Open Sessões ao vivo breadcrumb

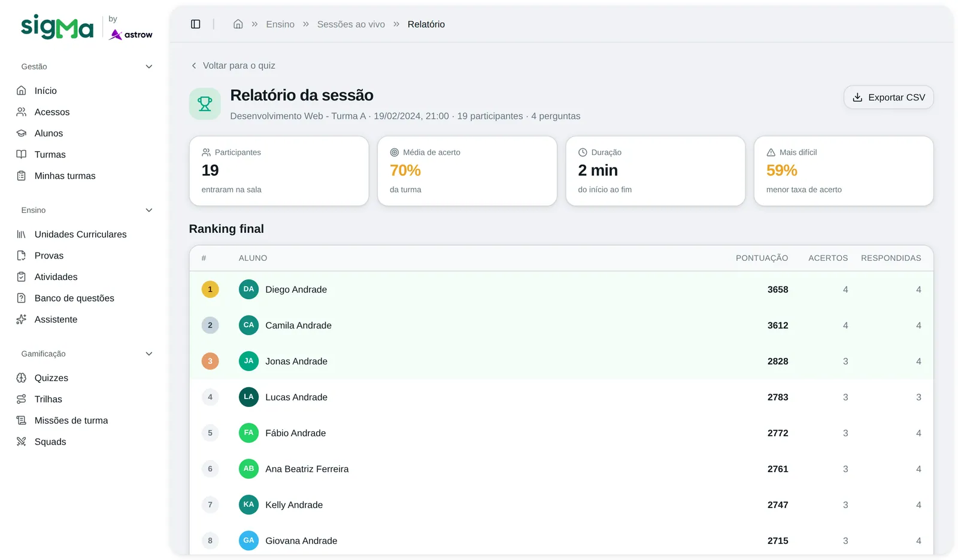point(351,24)
